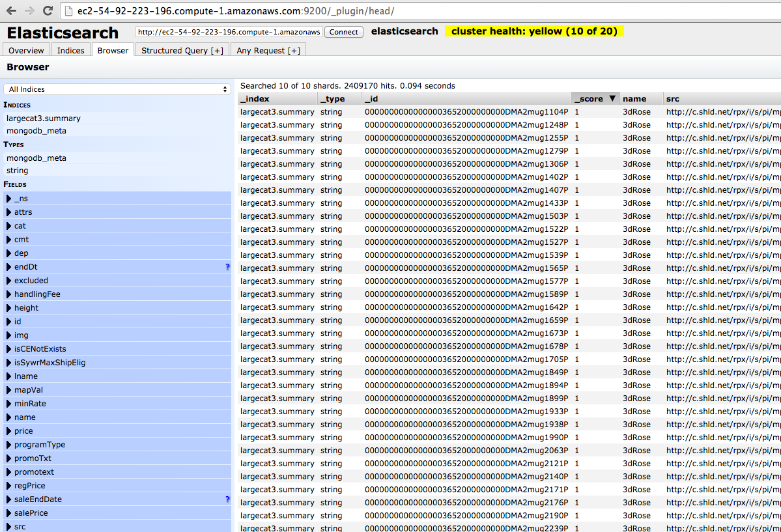The image size is (781, 532).
Task: Open the result row with id ending mug2121P
Action: tap(509, 463)
